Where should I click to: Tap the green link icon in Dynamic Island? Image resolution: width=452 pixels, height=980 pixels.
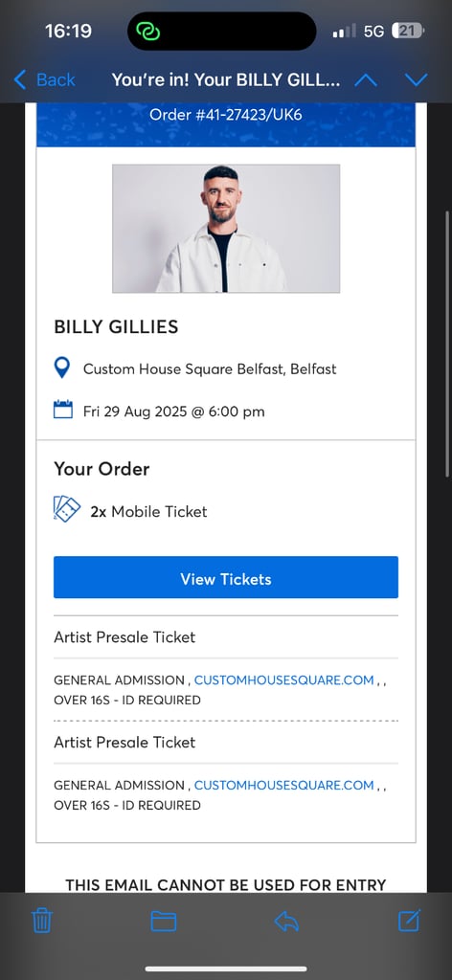click(x=147, y=31)
